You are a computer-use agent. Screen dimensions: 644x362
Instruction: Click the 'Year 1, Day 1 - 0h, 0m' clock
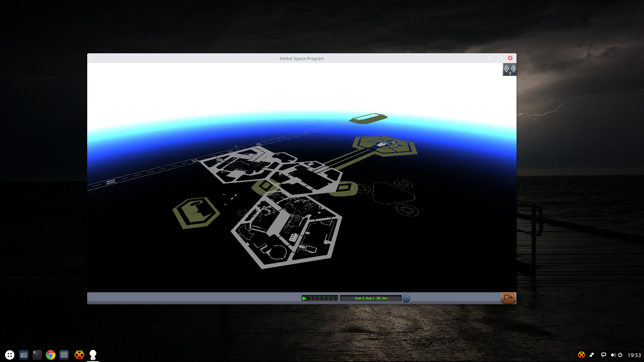click(x=371, y=298)
